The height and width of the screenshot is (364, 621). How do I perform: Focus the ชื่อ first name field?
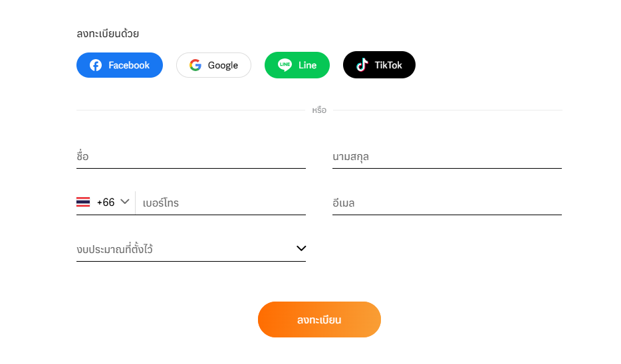pos(191,157)
